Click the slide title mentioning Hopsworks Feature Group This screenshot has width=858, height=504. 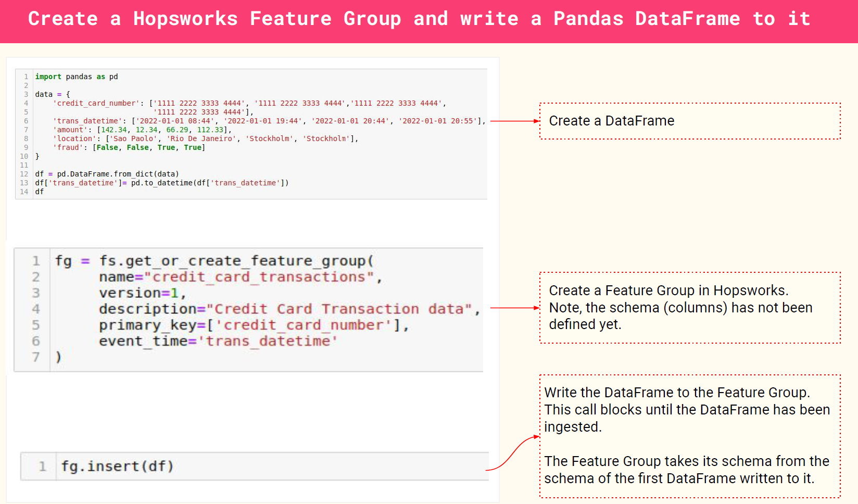(x=419, y=19)
